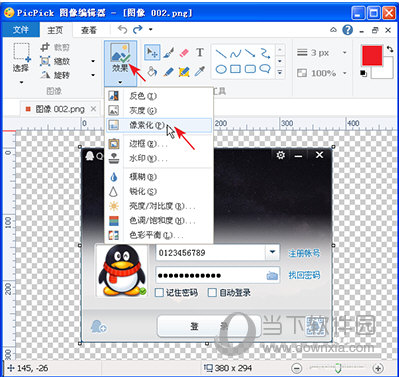399x377 pixels.
Task: Open the quick access toolbar dropdown
Action: tap(151, 30)
